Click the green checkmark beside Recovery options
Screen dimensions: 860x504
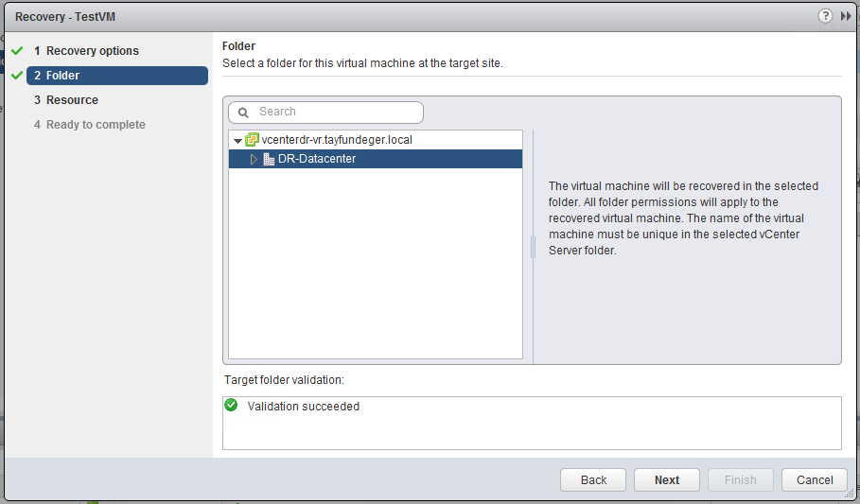tap(17, 50)
